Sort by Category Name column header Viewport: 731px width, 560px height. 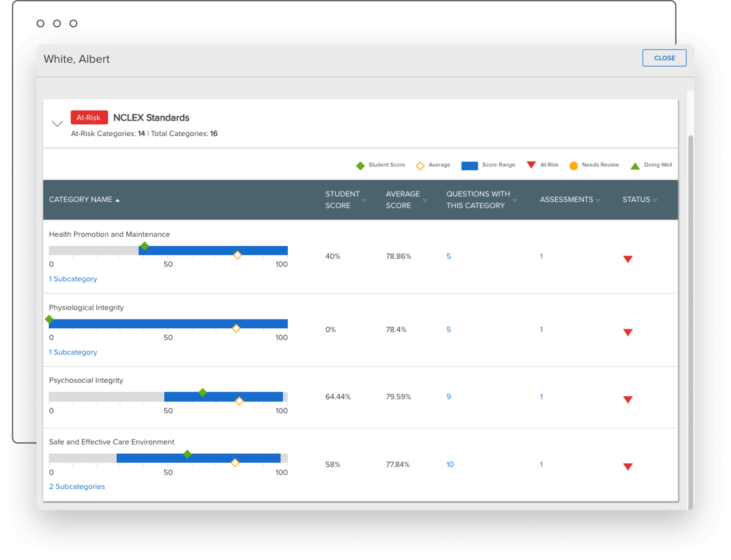pos(84,199)
